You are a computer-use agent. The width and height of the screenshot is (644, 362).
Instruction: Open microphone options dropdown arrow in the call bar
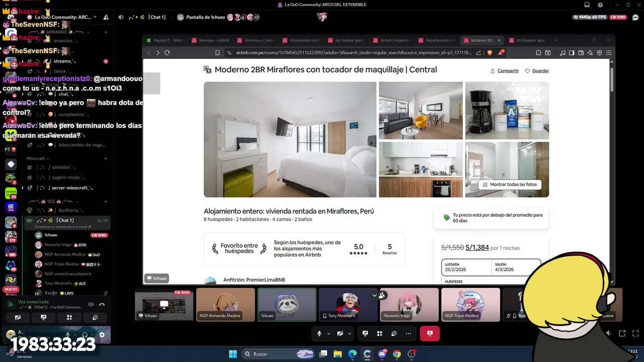click(329, 333)
